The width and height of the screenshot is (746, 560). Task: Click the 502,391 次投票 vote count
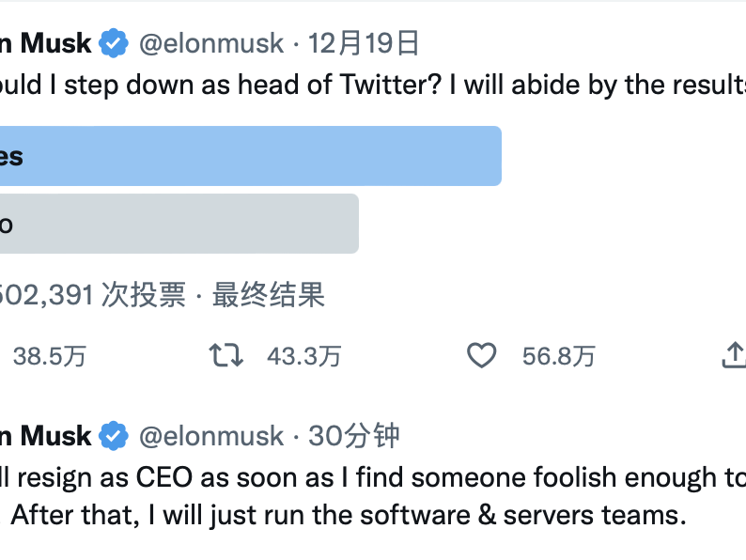(93, 294)
